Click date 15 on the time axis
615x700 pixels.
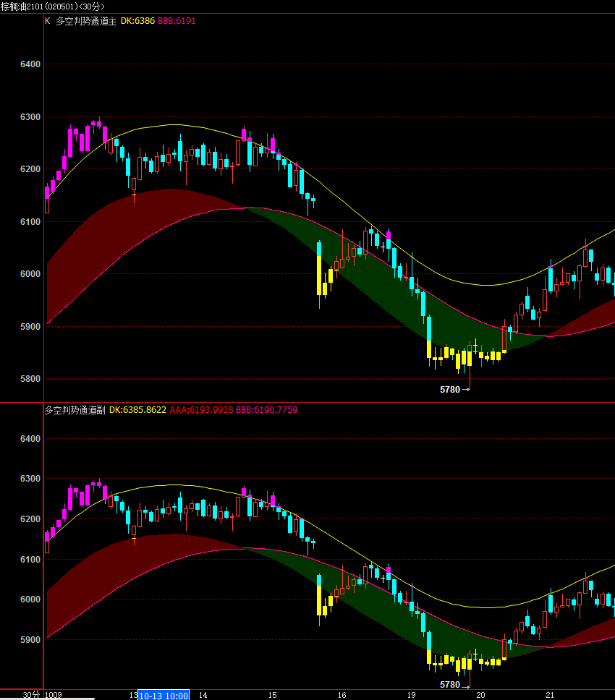click(x=273, y=695)
